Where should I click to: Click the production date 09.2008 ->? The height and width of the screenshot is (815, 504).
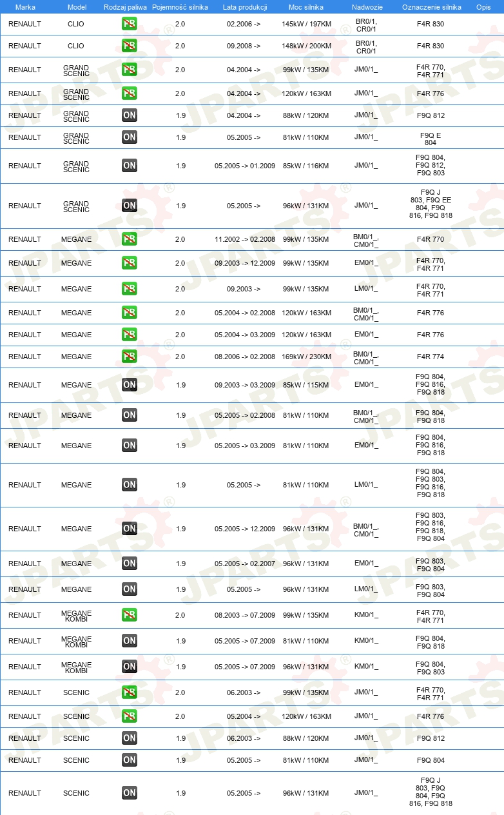point(244,46)
